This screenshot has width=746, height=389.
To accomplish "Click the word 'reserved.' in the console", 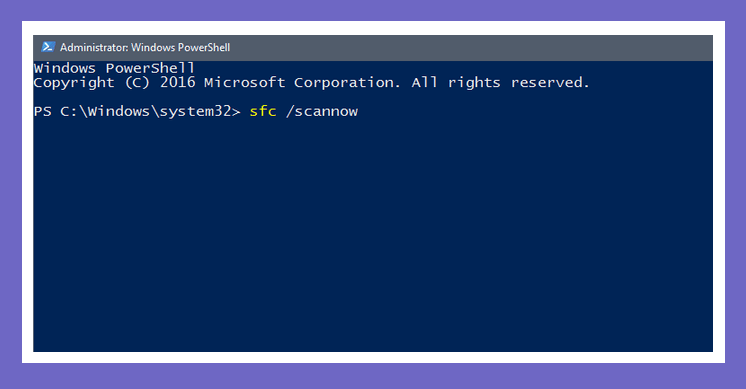I will click(550, 83).
